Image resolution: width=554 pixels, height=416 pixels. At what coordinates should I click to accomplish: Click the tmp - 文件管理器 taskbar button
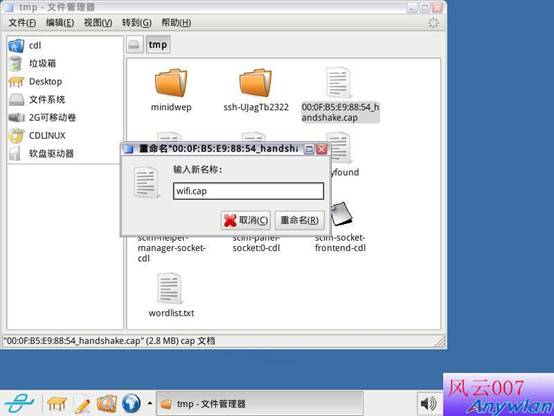260,404
